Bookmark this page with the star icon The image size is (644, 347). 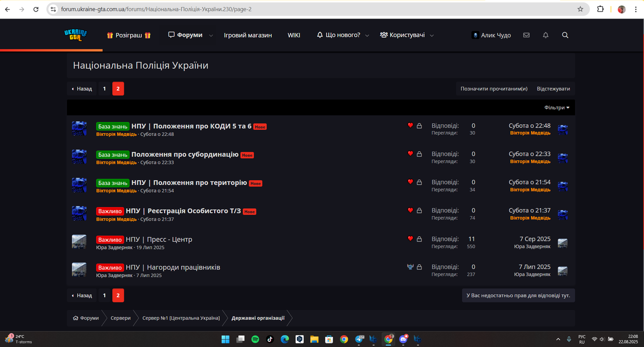[x=580, y=9]
